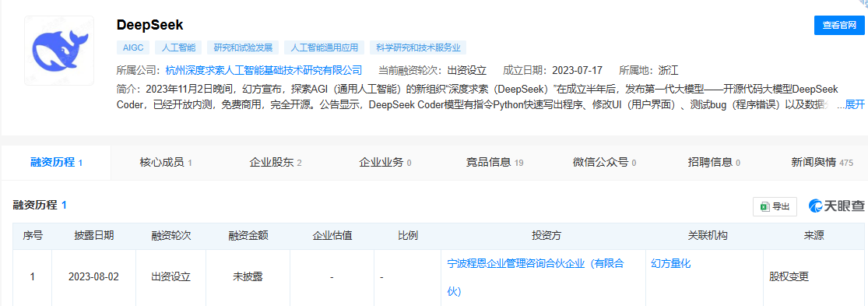The image size is (868, 306).
Task: Click the 融资金额 column header
Action: pos(248,236)
